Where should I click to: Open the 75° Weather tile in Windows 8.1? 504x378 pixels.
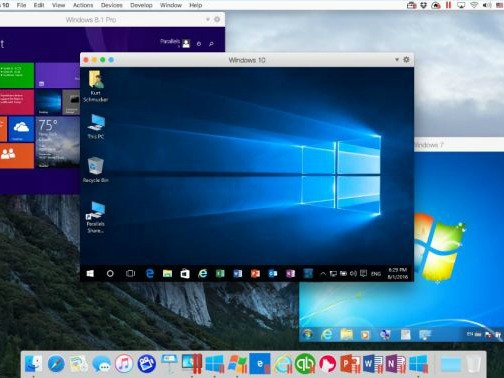click(58, 142)
